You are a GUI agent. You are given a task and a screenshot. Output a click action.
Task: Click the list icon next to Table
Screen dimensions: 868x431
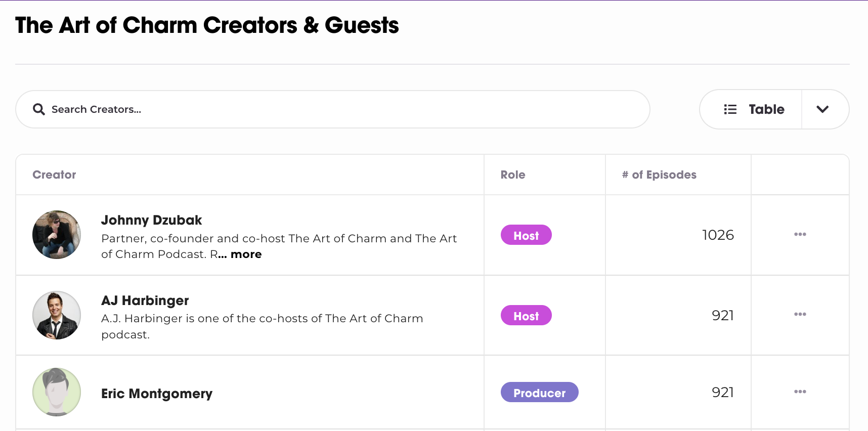click(730, 109)
